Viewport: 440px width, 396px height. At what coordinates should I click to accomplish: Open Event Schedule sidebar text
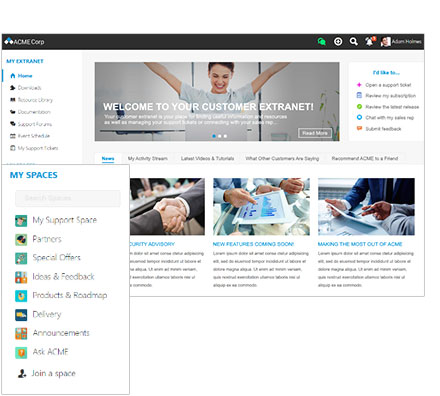click(34, 136)
